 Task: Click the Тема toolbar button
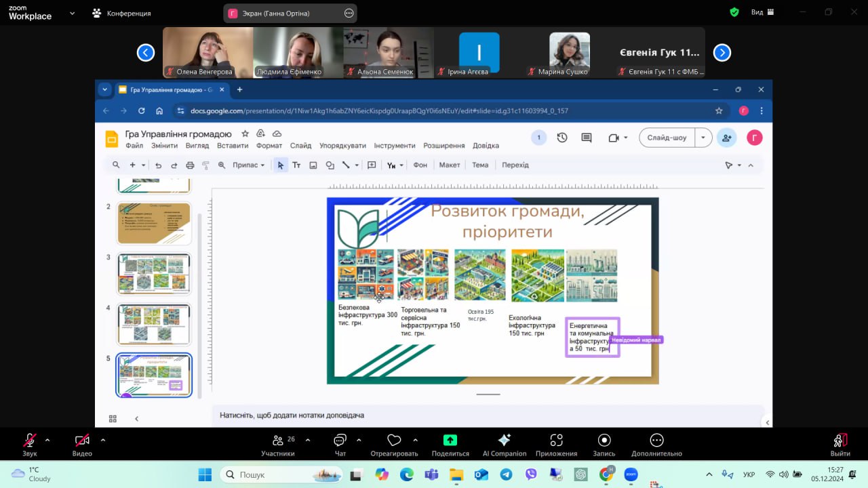(x=480, y=165)
